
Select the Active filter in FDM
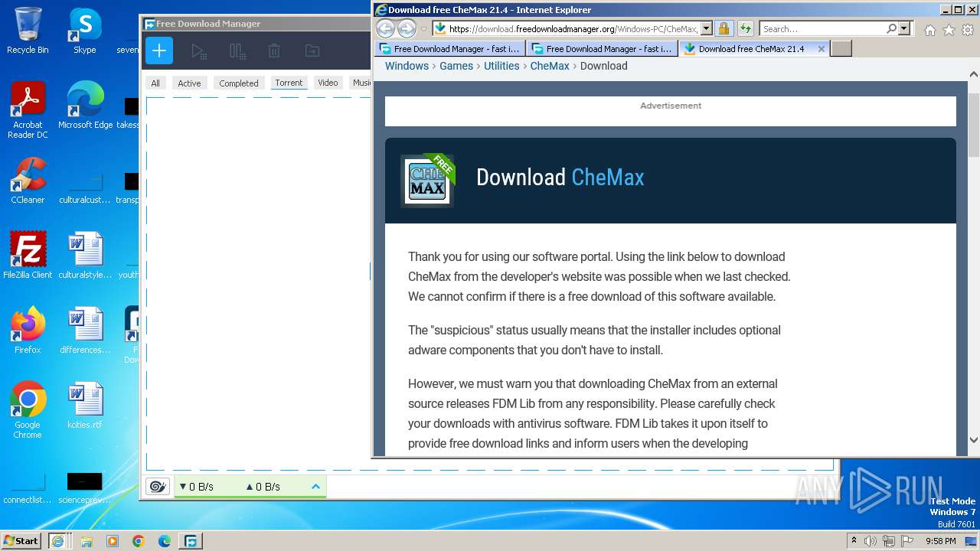tap(189, 83)
